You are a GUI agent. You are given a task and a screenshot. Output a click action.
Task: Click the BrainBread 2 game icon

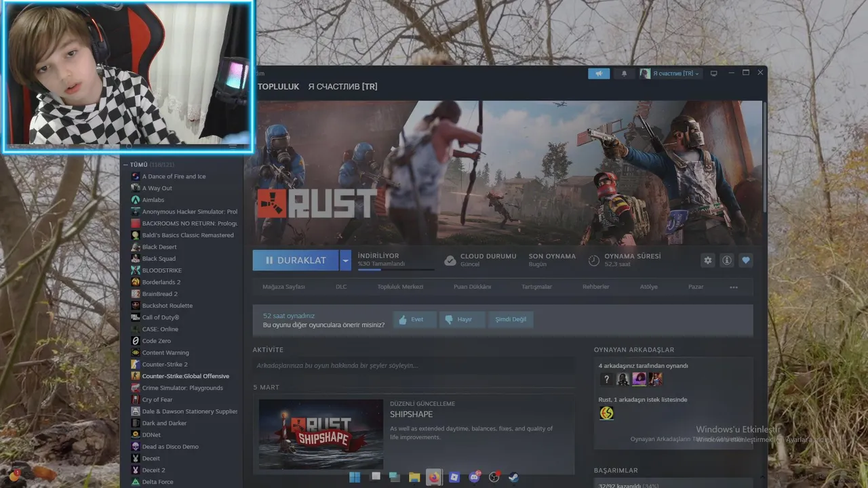pos(136,294)
